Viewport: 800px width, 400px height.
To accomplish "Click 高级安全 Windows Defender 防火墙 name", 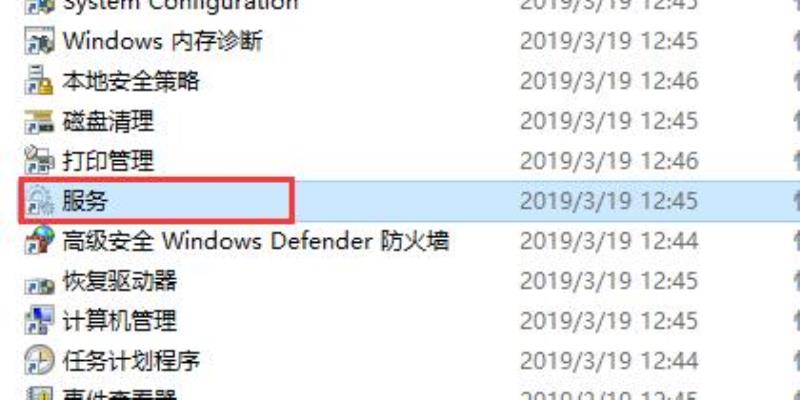I will coord(256,240).
